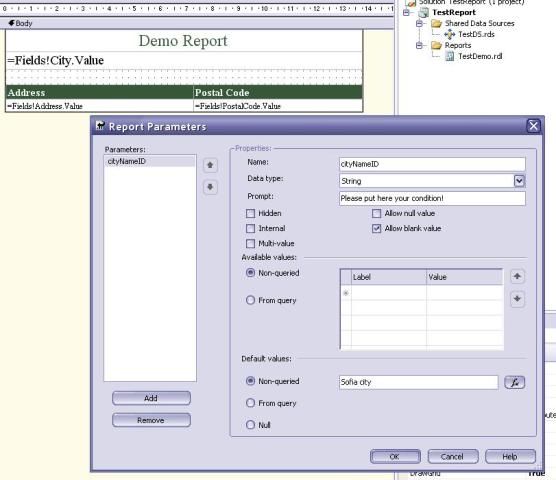Click the Body section header bar
556x480 pixels.
[x=197, y=23]
